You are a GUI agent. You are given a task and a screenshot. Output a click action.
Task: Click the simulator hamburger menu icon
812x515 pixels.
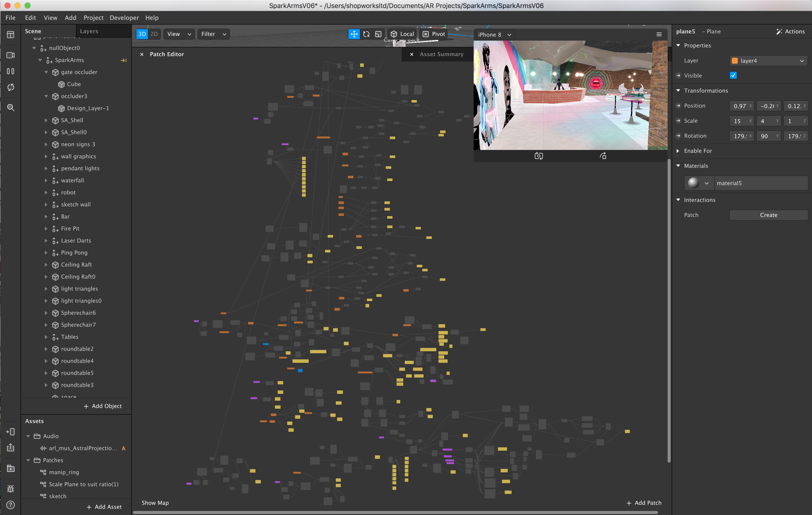point(659,34)
